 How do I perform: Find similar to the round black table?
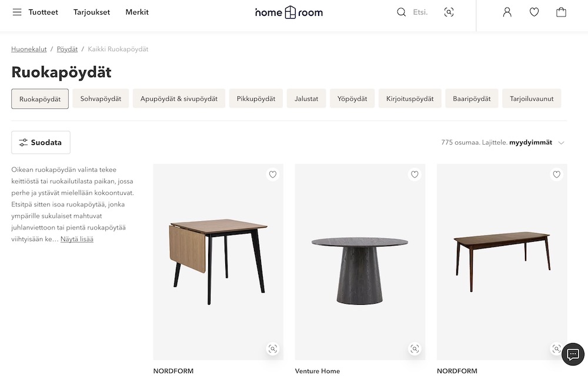click(415, 349)
